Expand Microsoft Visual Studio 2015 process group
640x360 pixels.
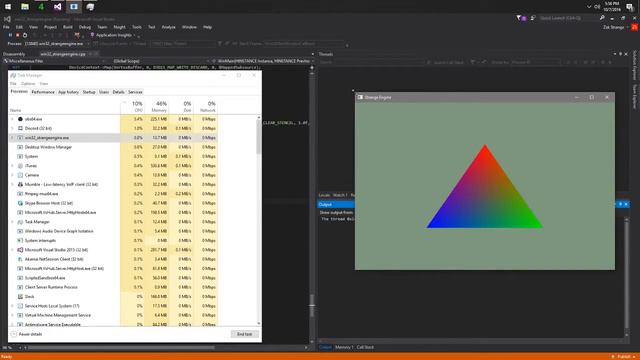pos(12,250)
